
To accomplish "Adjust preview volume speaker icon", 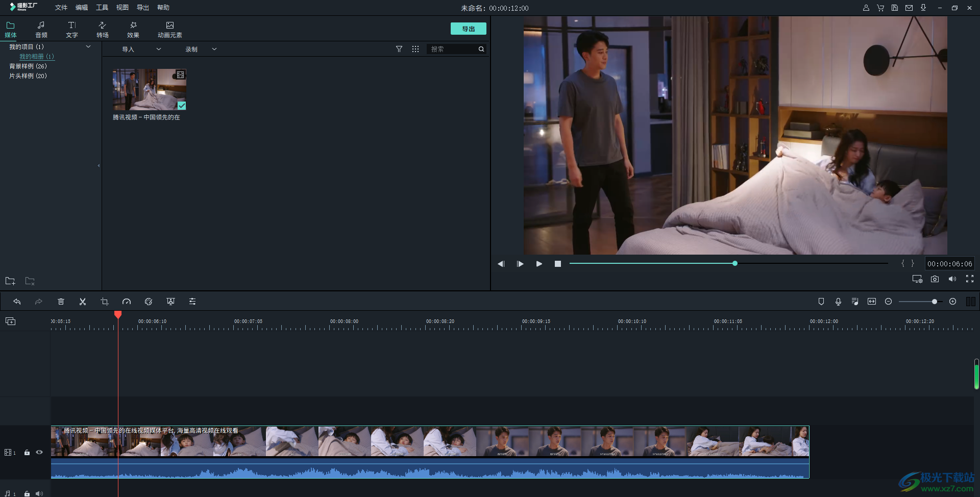I will [952, 279].
